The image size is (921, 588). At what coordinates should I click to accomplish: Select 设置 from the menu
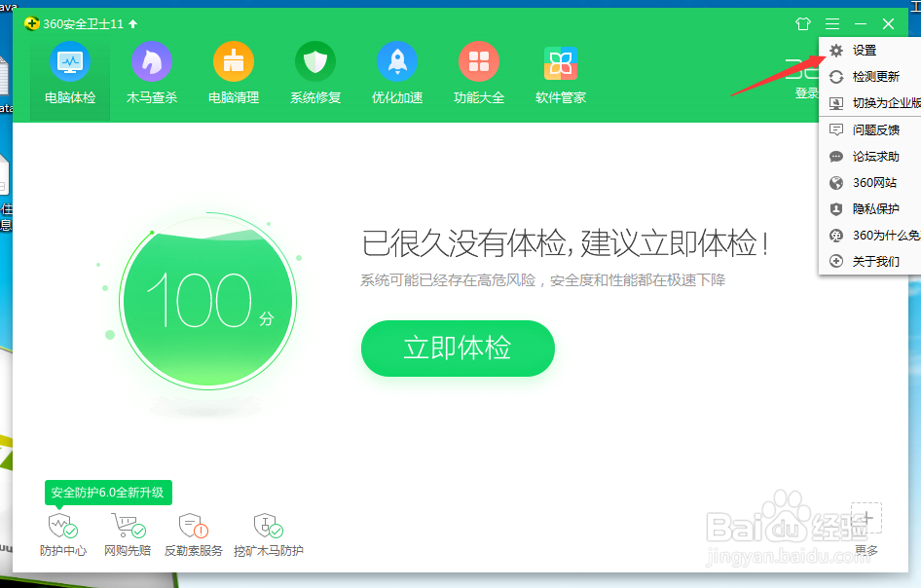[x=870, y=51]
